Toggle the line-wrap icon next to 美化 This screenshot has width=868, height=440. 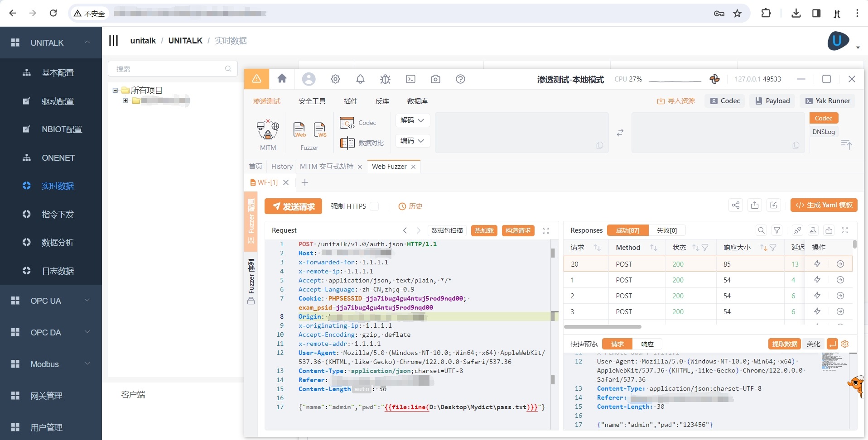coord(832,344)
